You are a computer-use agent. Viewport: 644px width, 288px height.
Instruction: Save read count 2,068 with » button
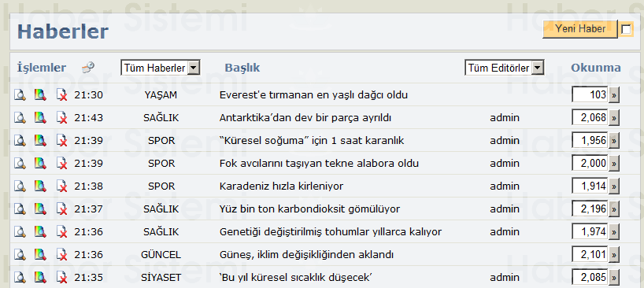614,118
